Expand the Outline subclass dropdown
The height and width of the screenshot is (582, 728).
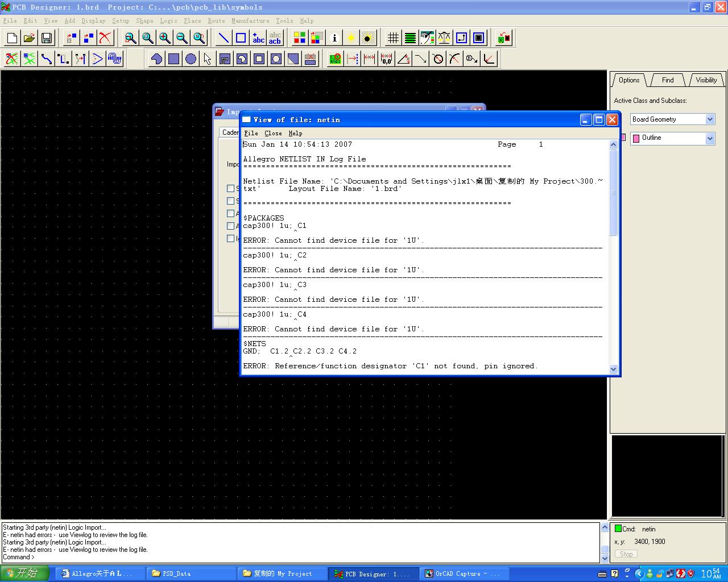[710, 138]
